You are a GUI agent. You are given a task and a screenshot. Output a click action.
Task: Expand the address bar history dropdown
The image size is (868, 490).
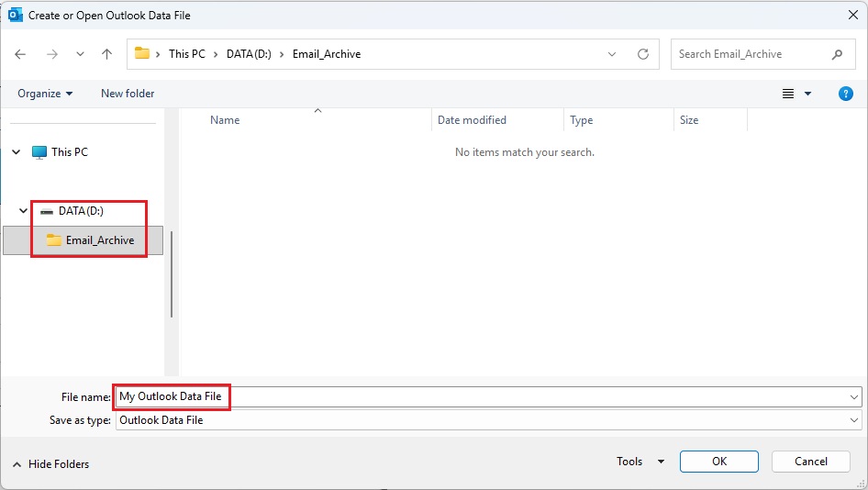pos(612,54)
